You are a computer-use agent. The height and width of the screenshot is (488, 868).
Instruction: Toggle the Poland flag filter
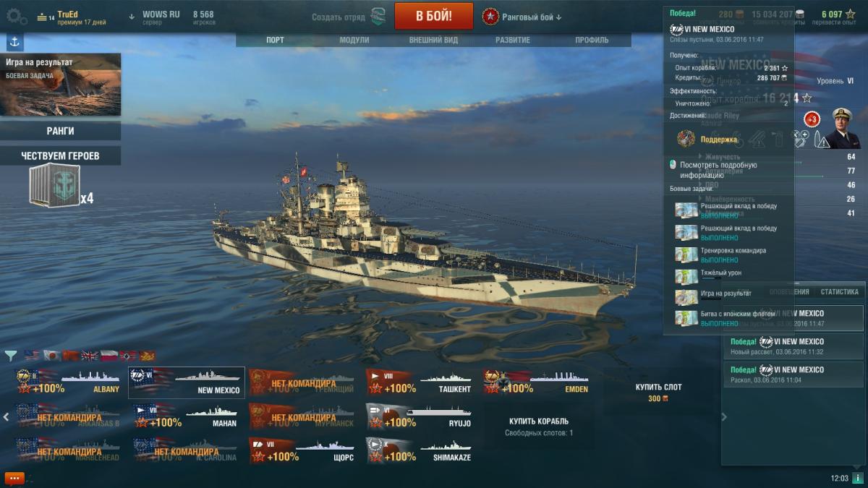[x=109, y=355]
